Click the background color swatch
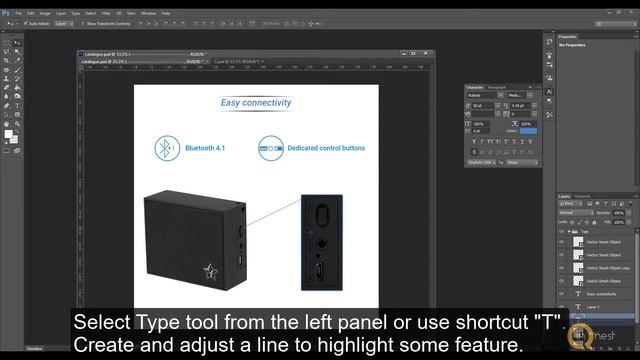The width and height of the screenshot is (640, 360). pyautogui.click(x=15, y=140)
